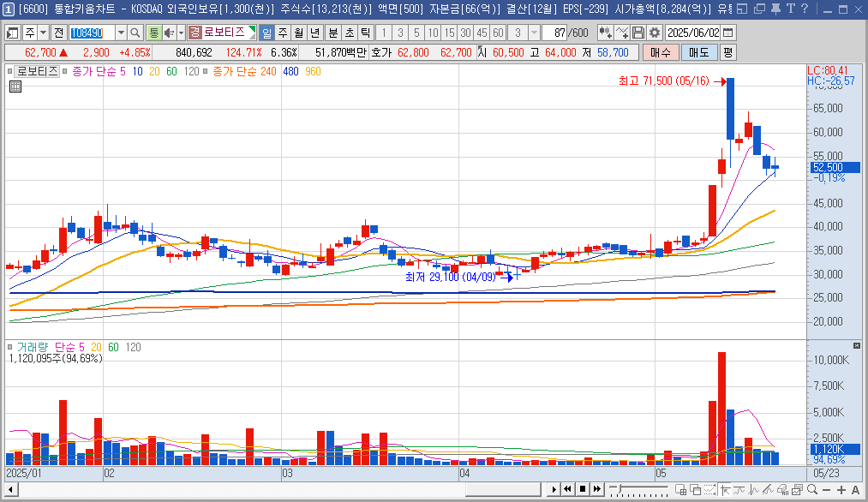
Task: Open the calendar date picker icon
Action: tap(727, 33)
